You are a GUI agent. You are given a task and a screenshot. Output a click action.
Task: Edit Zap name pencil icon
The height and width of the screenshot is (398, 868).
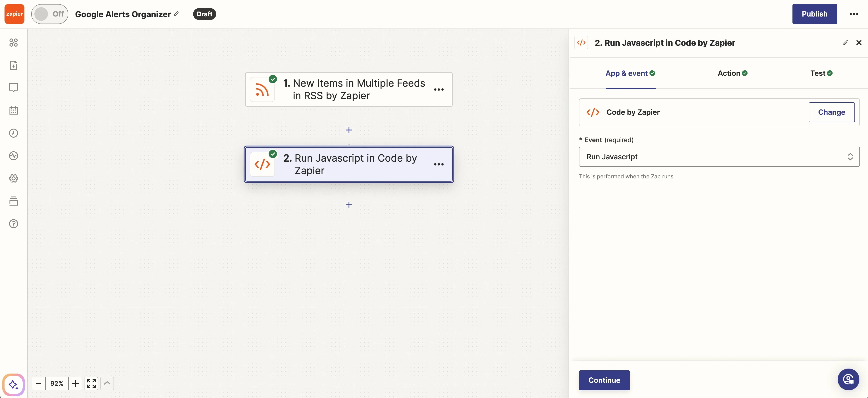tap(176, 14)
